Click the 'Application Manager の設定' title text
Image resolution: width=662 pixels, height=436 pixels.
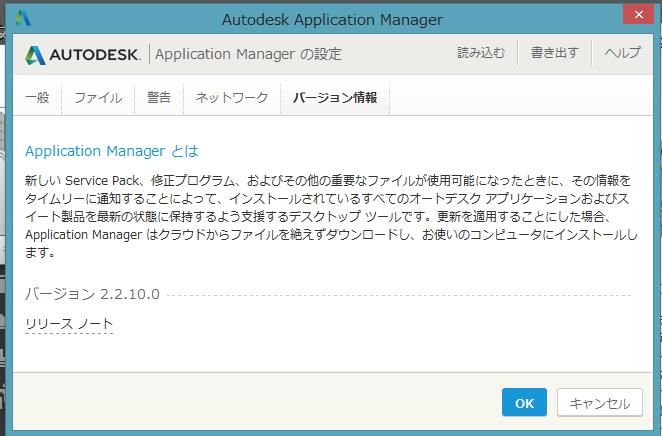(x=248, y=54)
